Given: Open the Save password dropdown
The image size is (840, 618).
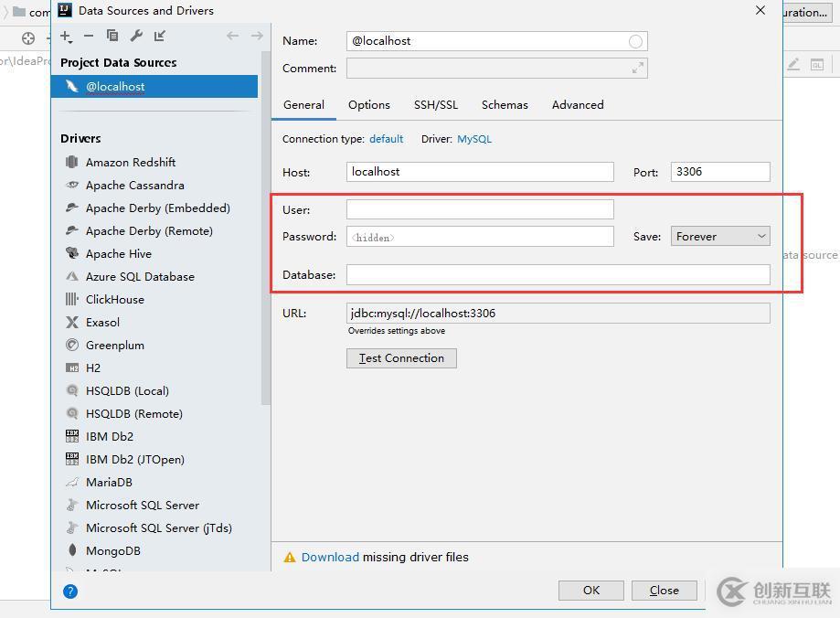Looking at the screenshot, I should (720, 236).
